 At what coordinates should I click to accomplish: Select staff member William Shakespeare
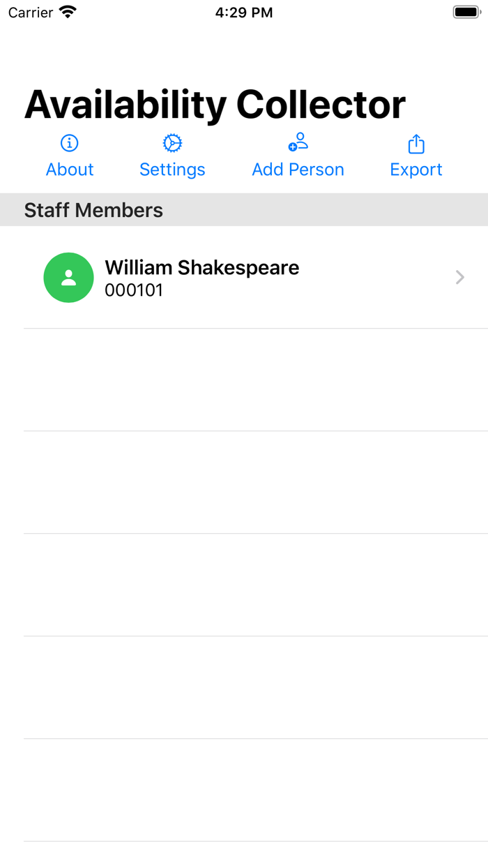(201, 267)
